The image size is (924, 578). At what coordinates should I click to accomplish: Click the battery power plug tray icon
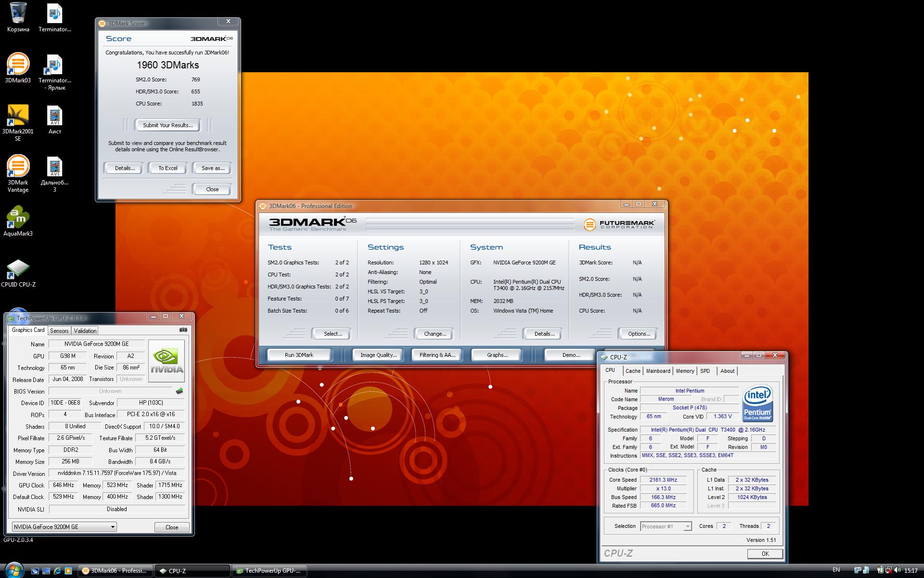(880, 570)
